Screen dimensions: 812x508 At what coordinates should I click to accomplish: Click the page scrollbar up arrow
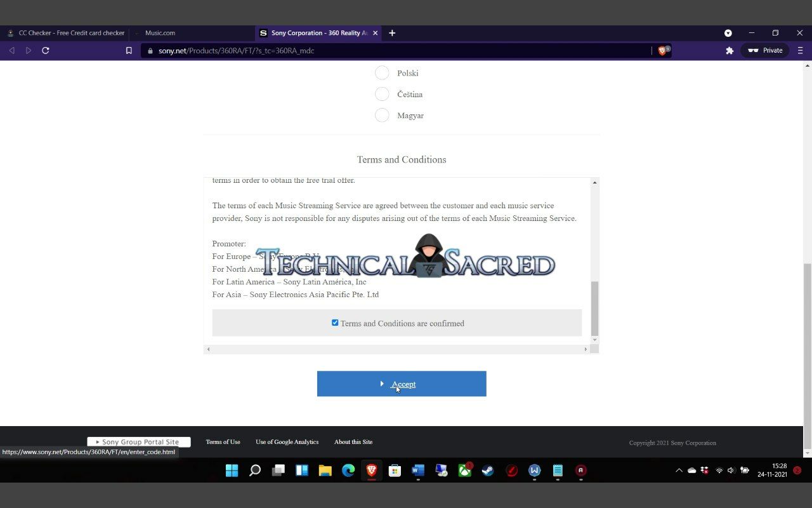pyautogui.click(x=808, y=65)
